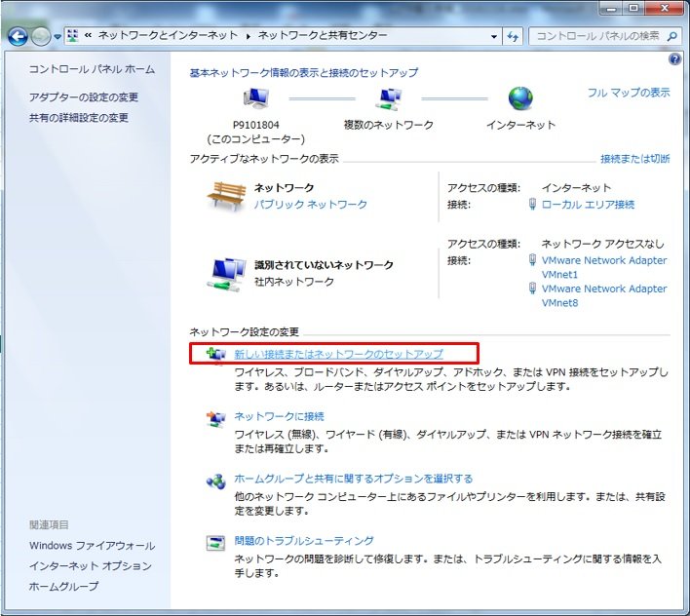
Task: Click the park bench network icon
Action: 225,195
